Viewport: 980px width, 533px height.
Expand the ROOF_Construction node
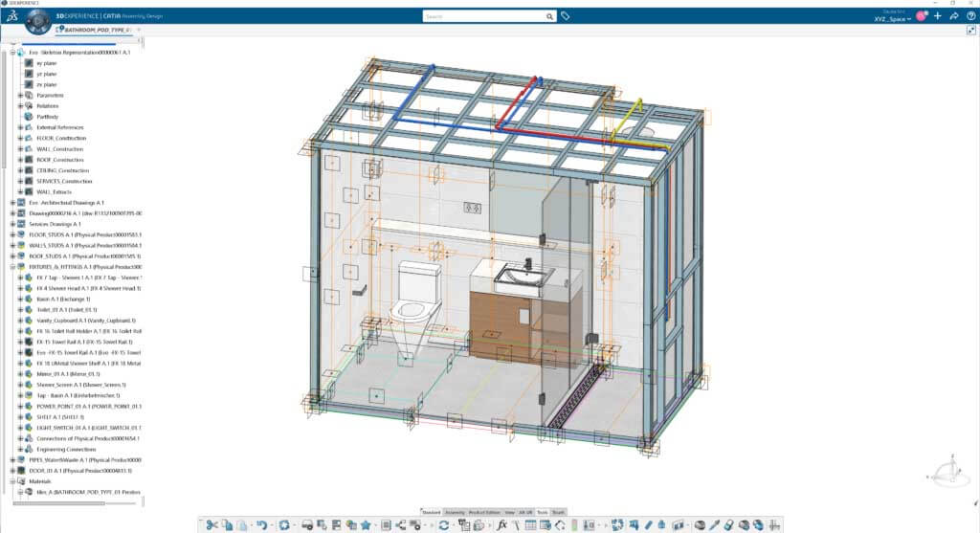(21, 160)
